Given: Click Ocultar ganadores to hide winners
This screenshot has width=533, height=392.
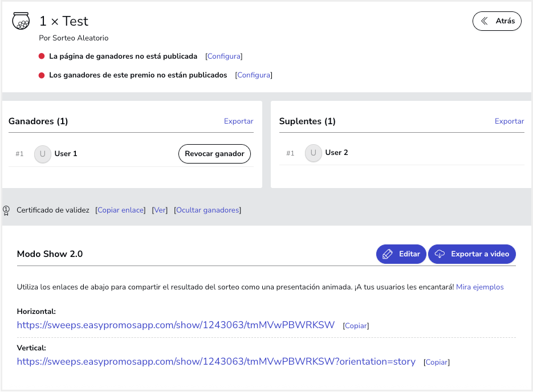Looking at the screenshot, I should tap(207, 210).
